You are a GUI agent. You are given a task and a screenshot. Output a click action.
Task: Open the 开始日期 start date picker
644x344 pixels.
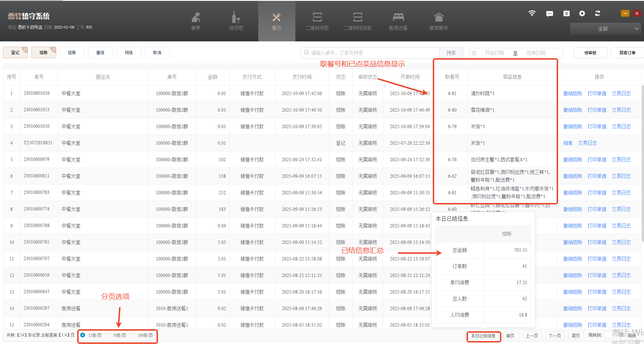[x=494, y=53]
